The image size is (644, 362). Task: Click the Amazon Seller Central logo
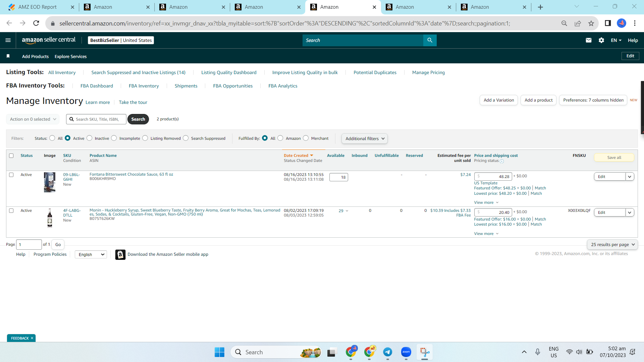point(49,40)
